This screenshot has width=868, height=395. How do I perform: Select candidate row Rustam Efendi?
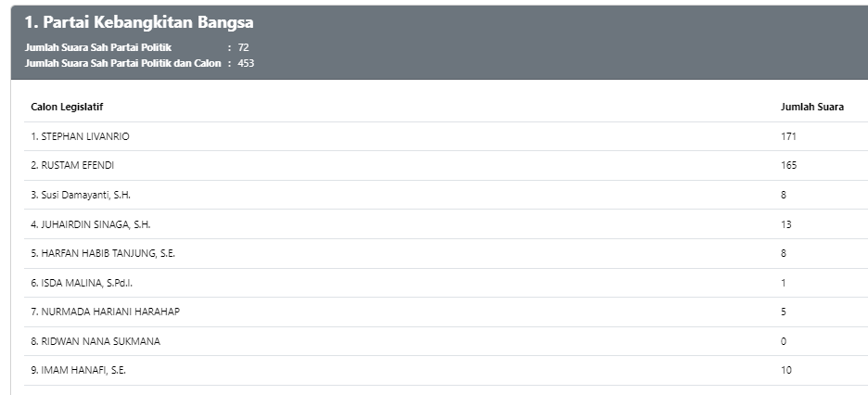pos(71,165)
